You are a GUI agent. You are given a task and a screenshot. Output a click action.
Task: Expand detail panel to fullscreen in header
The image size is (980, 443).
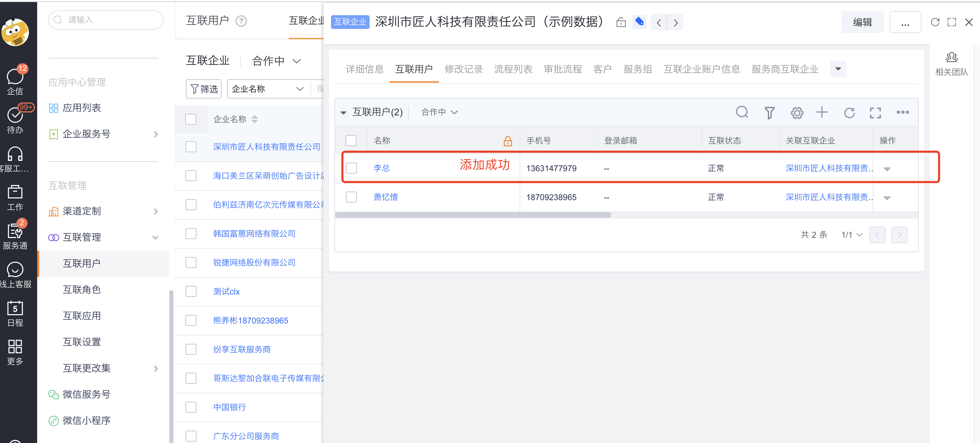click(951, 22)
